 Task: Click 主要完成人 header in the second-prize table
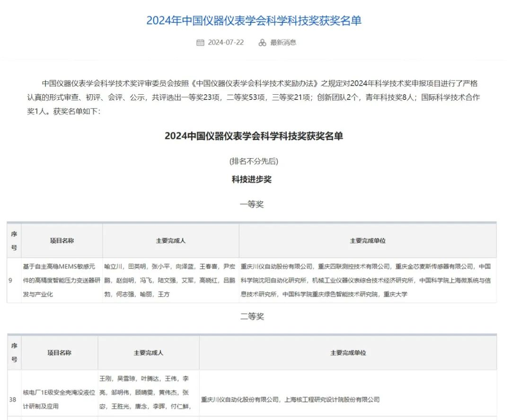point(149,353)
